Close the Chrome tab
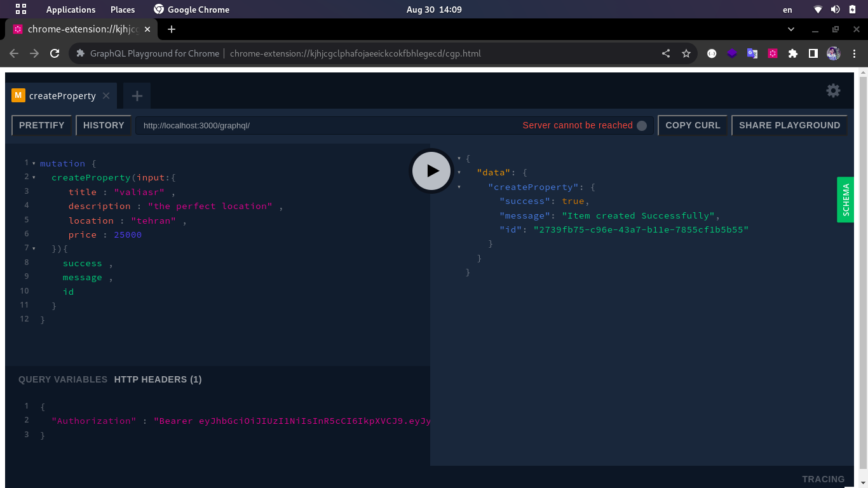This screenshot has height=488, width=868. click(147, 29)
